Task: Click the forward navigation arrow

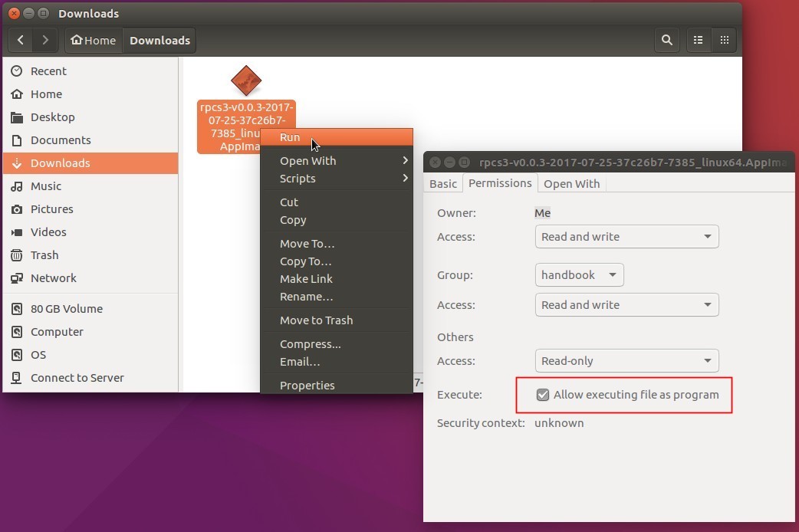Action: tap(46, 40)
